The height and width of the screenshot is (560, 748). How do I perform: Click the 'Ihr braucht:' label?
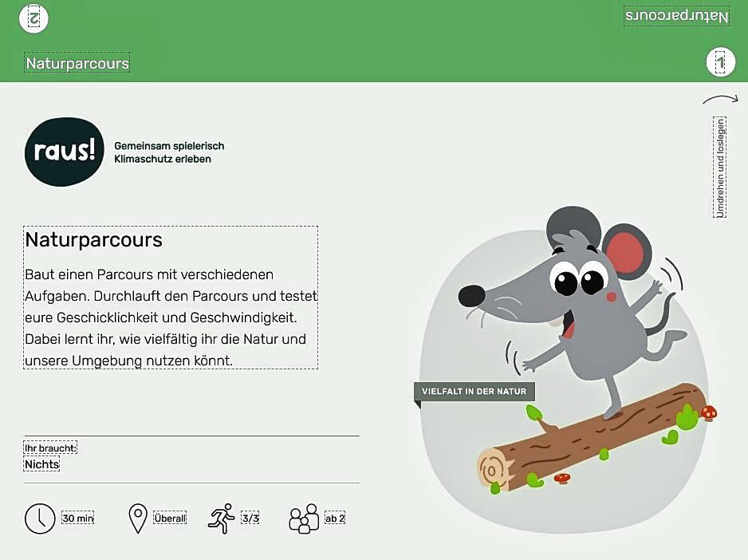[50, 448]
